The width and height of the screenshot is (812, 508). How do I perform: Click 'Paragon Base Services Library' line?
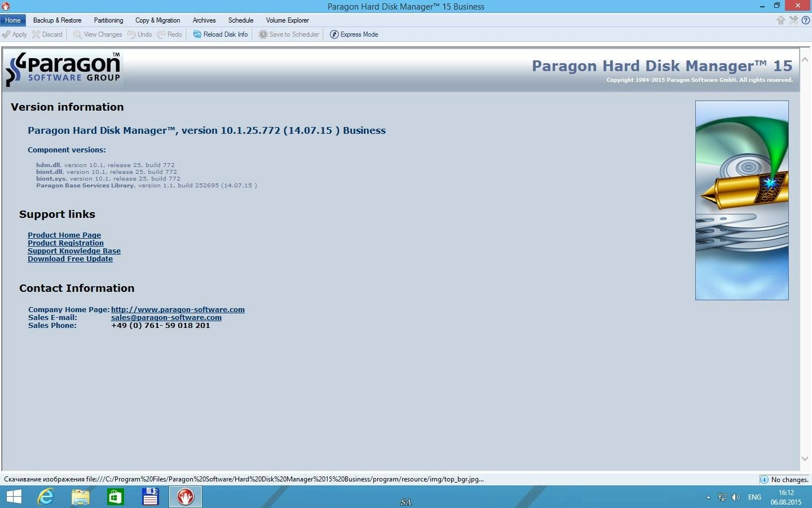tap(147, 186)
